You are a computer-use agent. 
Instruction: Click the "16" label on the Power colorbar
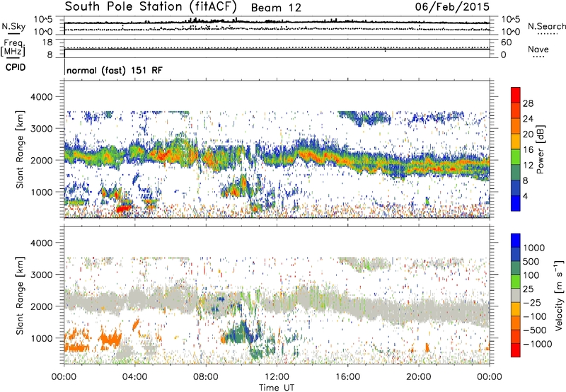click(528, 150)
